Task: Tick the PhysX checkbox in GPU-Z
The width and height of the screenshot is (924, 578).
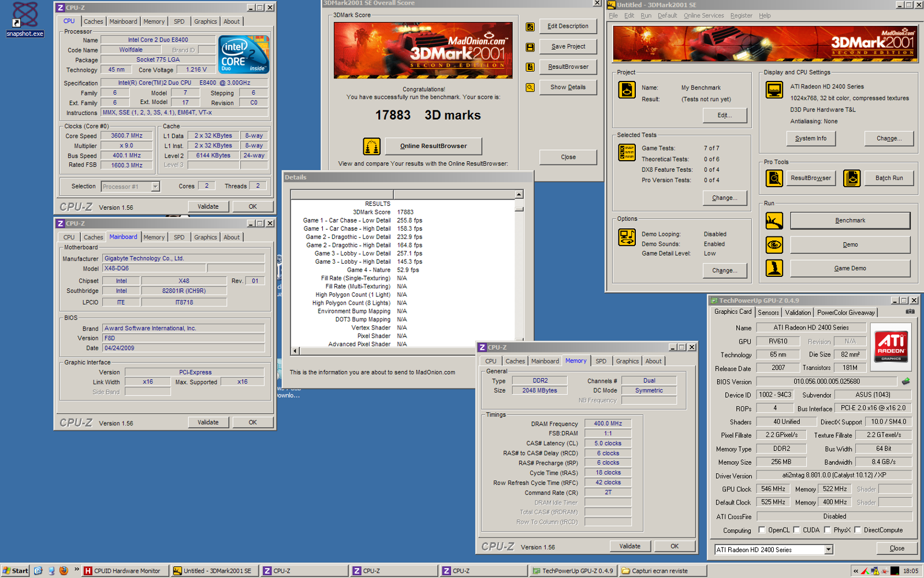Action: click(x=827, y=530)
